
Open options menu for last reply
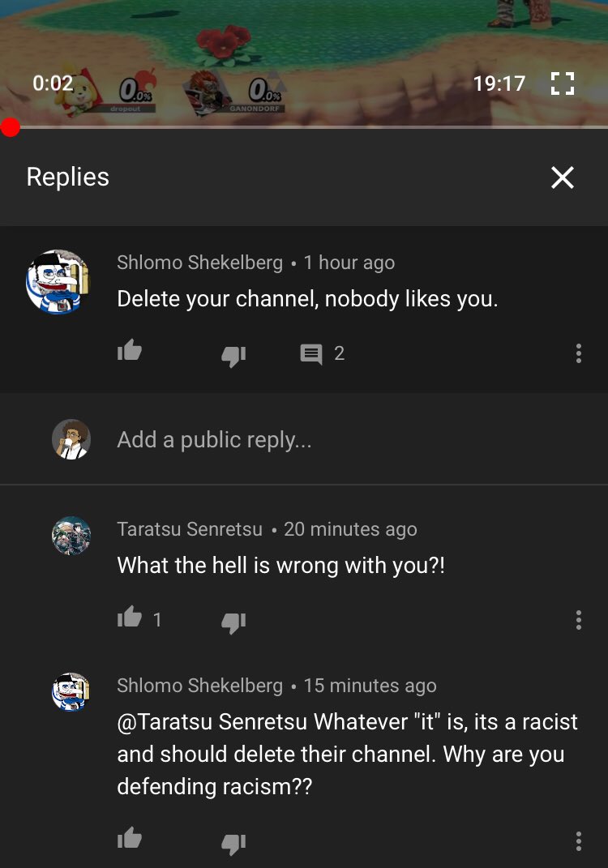click(x=579, y=841)
